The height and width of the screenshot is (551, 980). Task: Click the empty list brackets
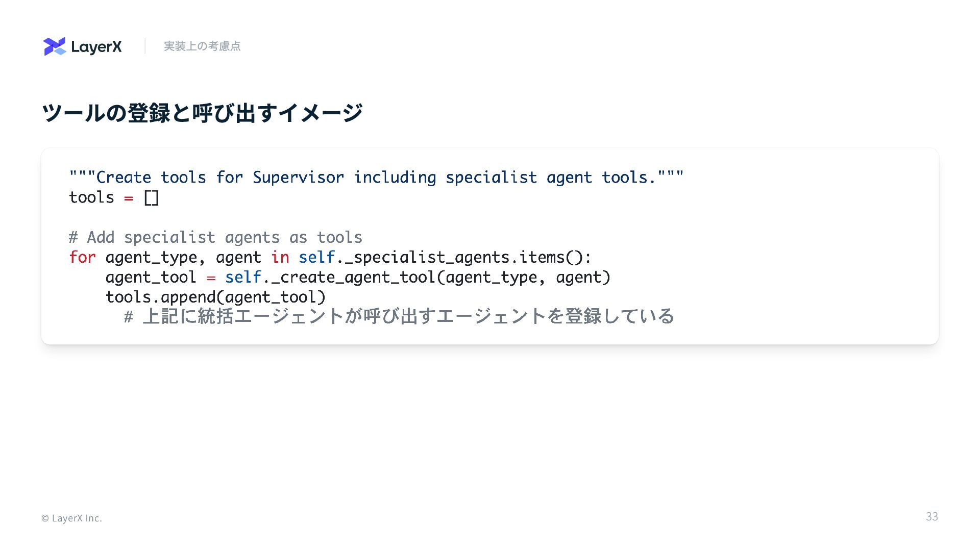(x=152, y=197)
